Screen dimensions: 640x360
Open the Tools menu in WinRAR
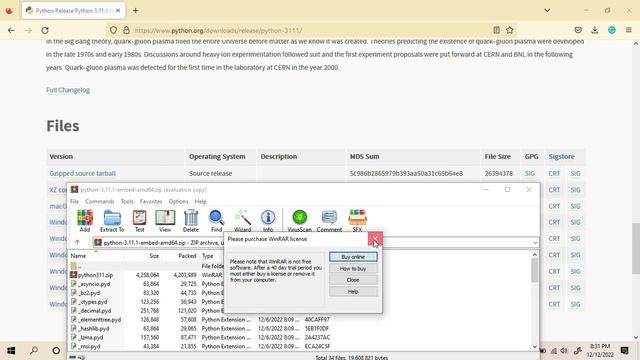[127, 202]
